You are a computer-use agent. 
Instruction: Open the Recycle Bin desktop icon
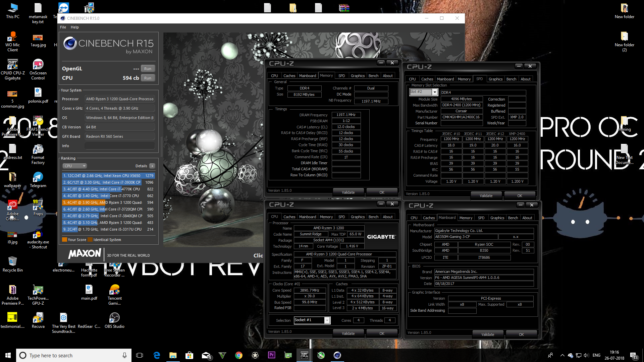(12, 264)
